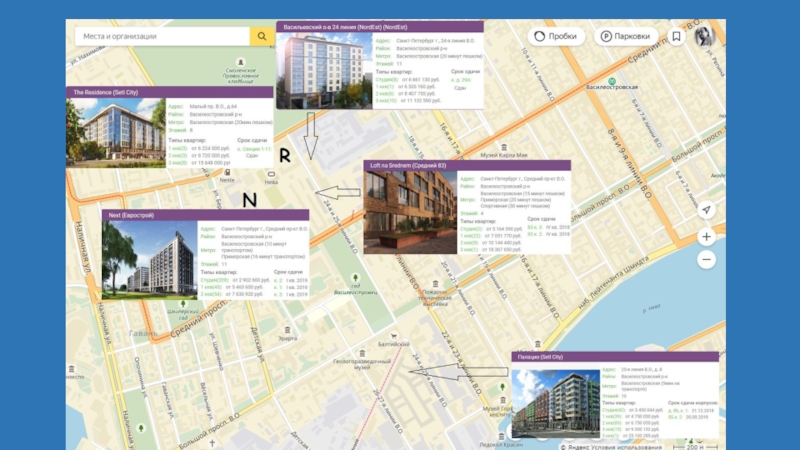Toggle the Пробки traffic layer
The image size is (800, 450).
556,36
